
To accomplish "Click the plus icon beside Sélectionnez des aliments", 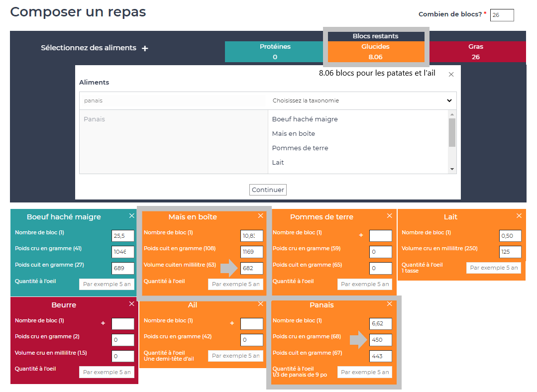I will (x=145, y=48).
